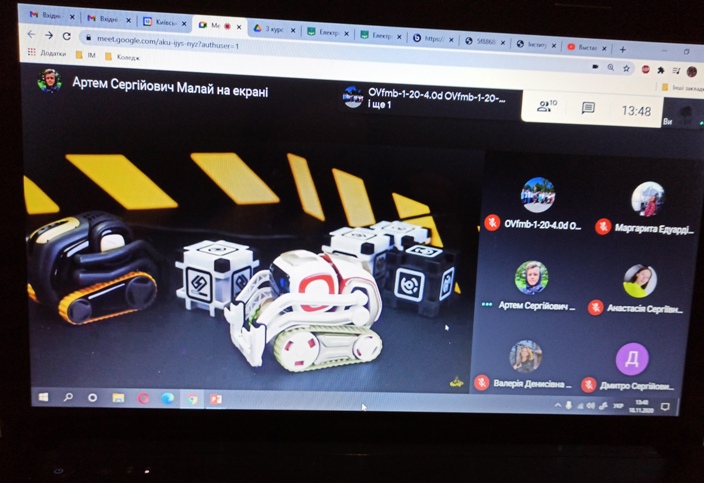Open the IM bookmarks folder
This screenshot has width=704, height=483.
click(x=86, y=55)
